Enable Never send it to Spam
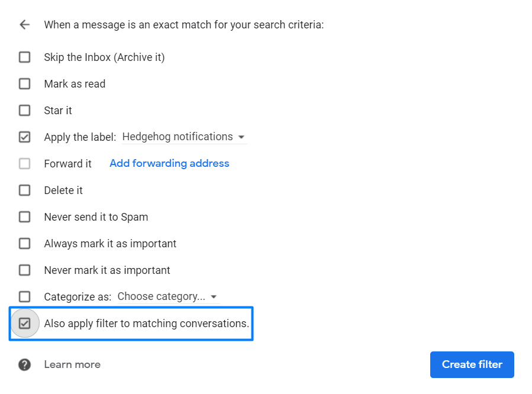Screen dimensions: 532x394 [24, 217]
